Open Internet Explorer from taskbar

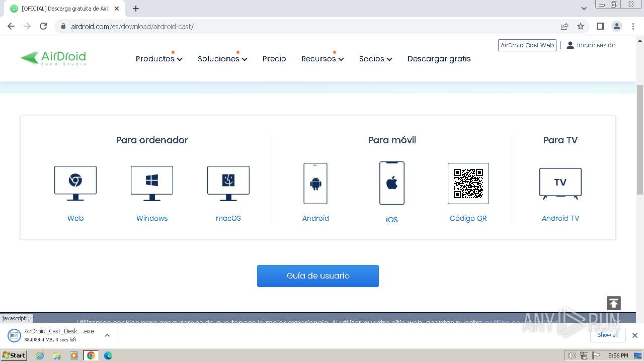coord(40,355)
